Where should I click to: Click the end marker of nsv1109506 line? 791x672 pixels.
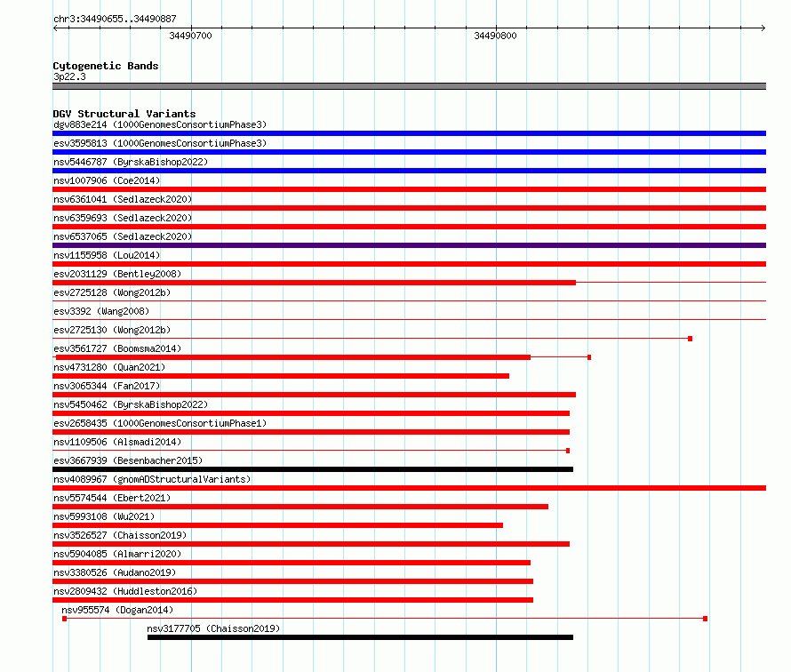coord(568,451)
